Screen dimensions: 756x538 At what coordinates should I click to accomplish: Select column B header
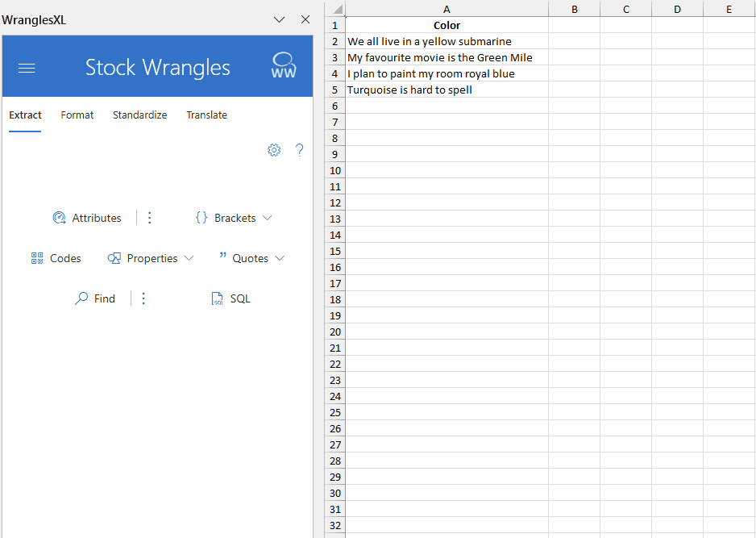coord(574,9)
